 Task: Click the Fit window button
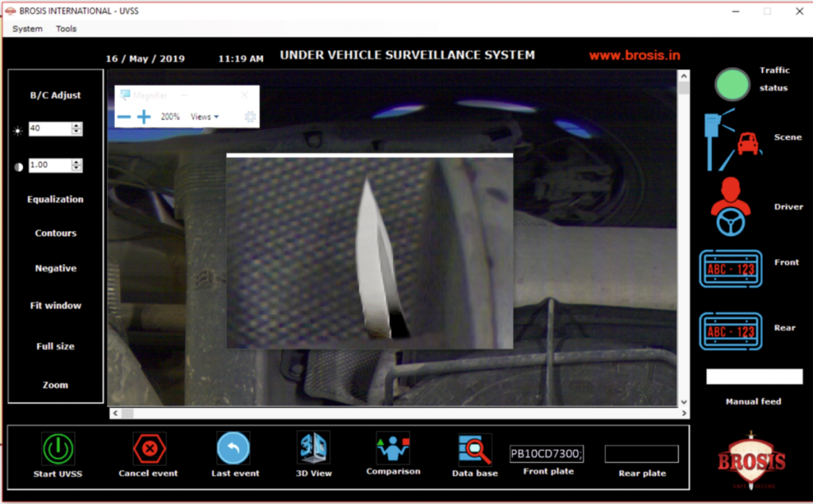(55, 305)
